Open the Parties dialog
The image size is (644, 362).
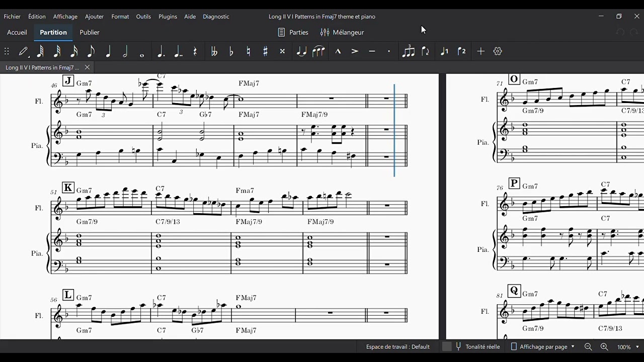pos(293,32)
